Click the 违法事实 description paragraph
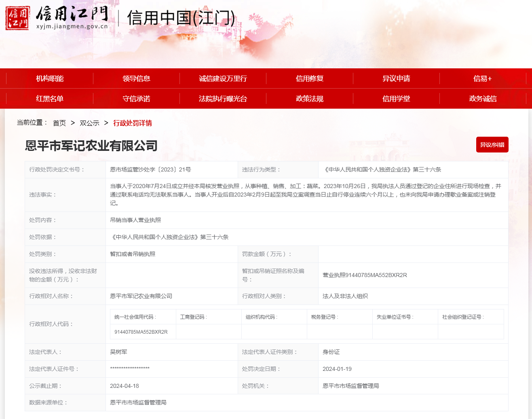The height and width of the screenshot is (419, 532). 306,195
